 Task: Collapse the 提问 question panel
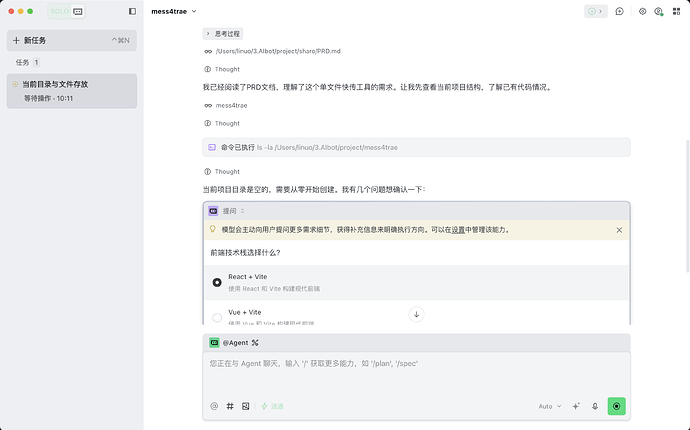[242, 211]
